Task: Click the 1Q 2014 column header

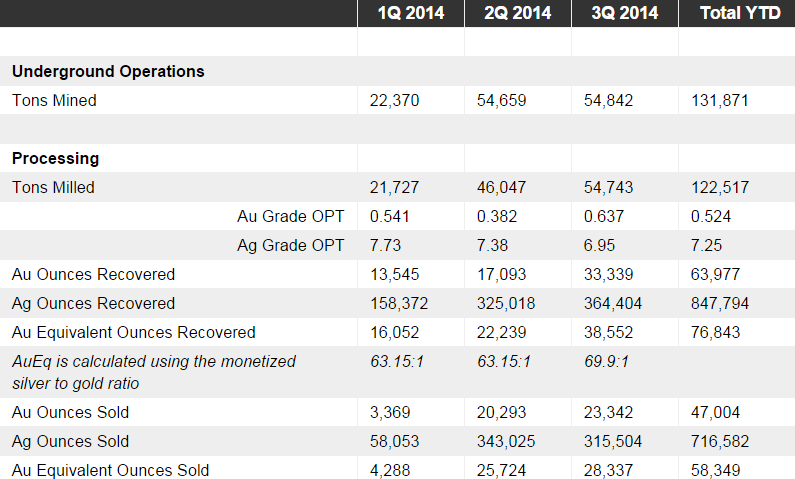Action: (411, 13)
